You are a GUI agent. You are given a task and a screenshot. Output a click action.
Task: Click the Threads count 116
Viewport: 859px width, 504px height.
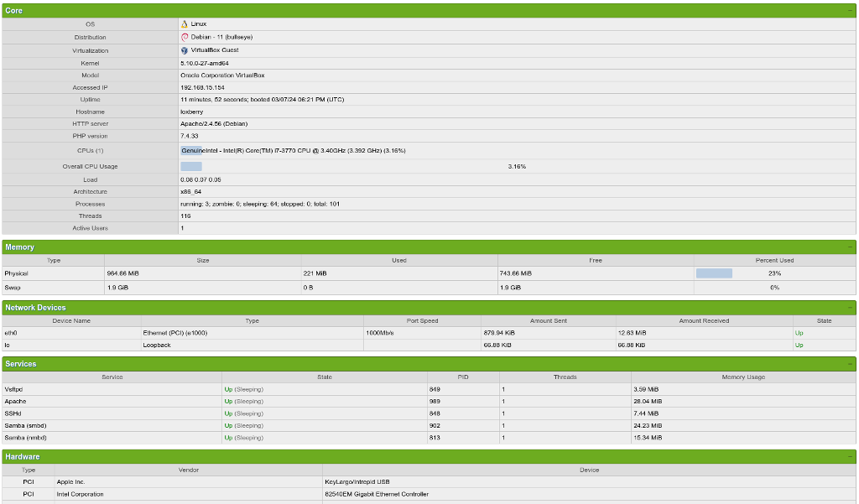pyautogui.click(x=185, y=216)
